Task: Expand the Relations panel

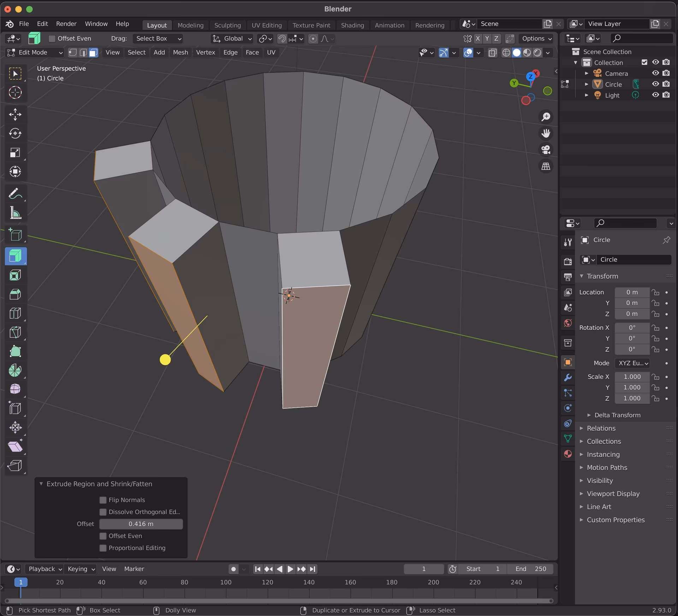Action: tap(601, 428)
